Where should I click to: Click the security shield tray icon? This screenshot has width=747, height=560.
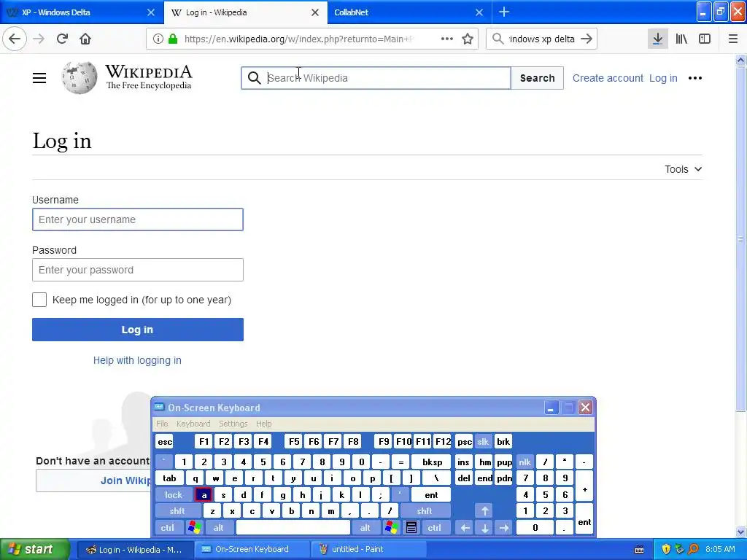click(665, 549)
